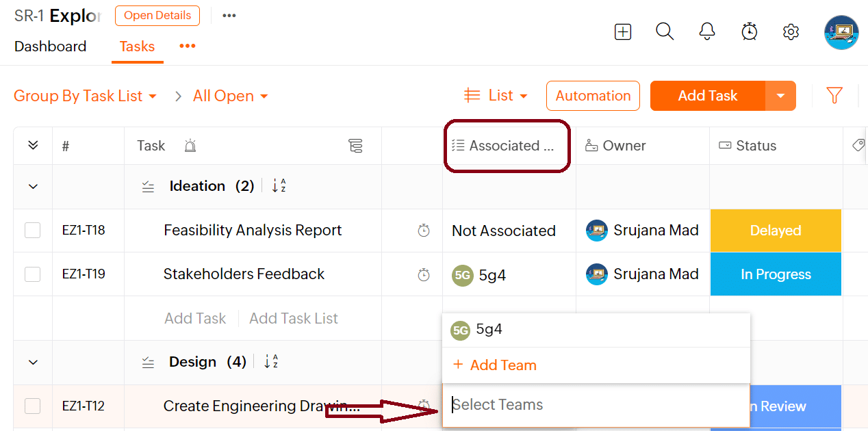
Task: Click the Design task list icon
Action: tap(148, 362)
